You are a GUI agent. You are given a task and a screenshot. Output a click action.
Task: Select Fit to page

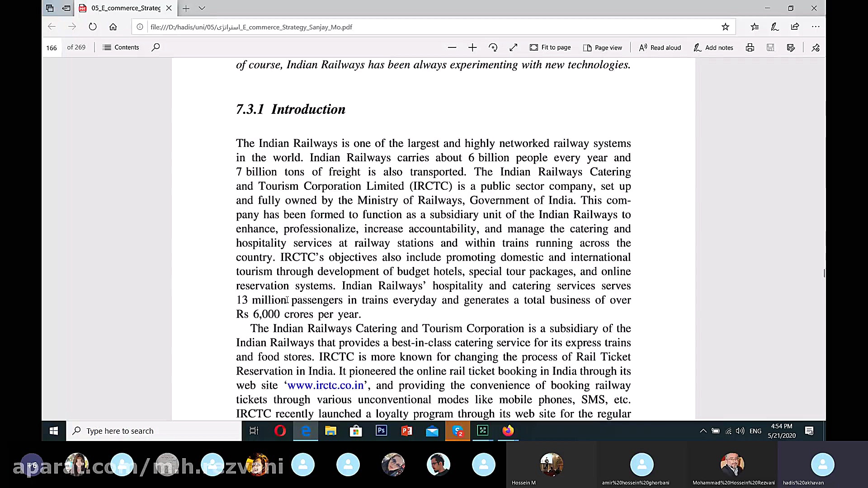click(550, 47)
